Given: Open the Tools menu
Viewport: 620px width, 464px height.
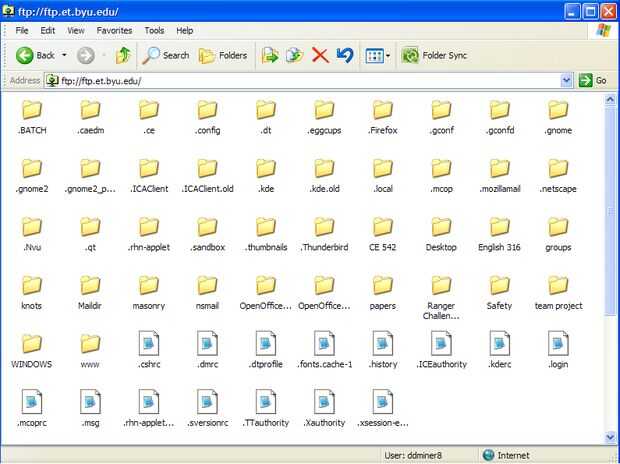Looking at the screenshot, I should (154, 30).
